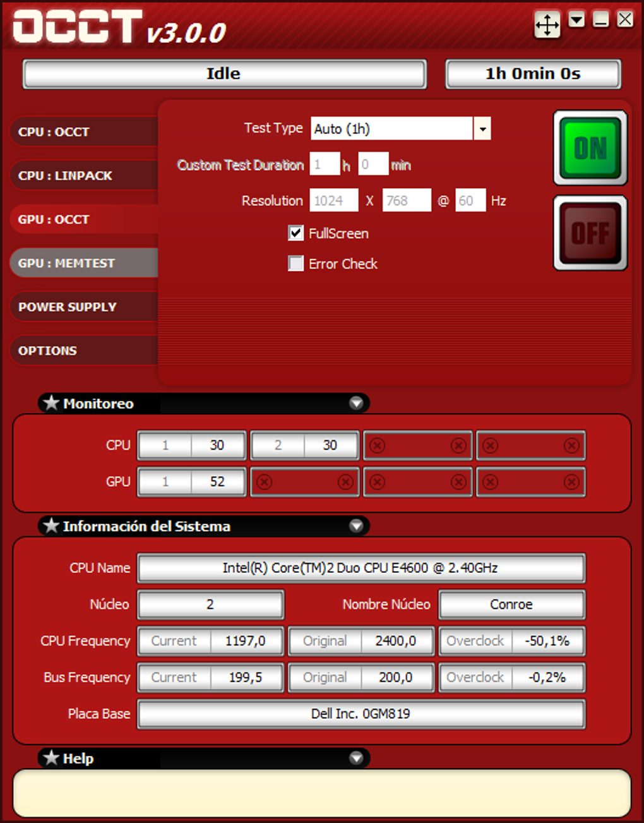Click the Núcleo count value 2

[x=211, y=604]
